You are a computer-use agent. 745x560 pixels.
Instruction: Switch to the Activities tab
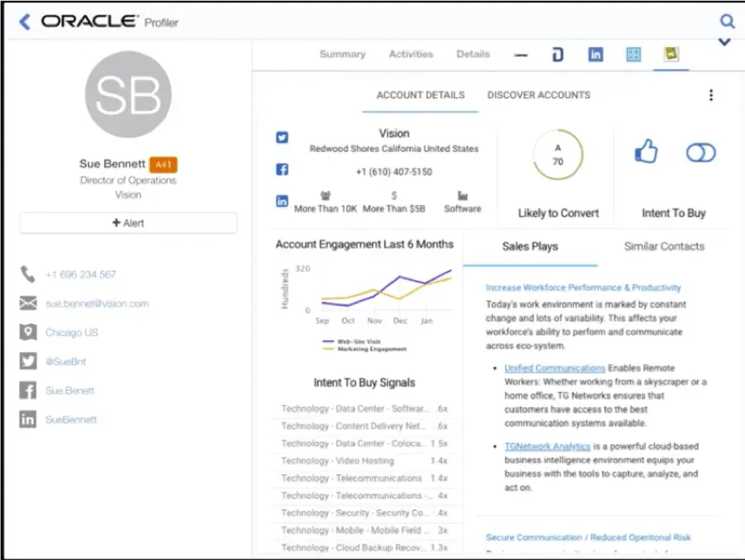411,55
